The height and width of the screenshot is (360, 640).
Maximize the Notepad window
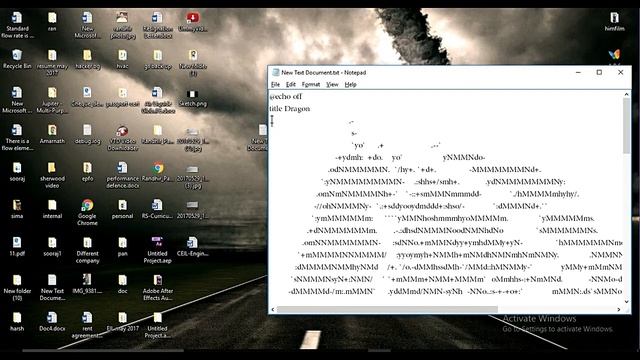pos(599,72)
